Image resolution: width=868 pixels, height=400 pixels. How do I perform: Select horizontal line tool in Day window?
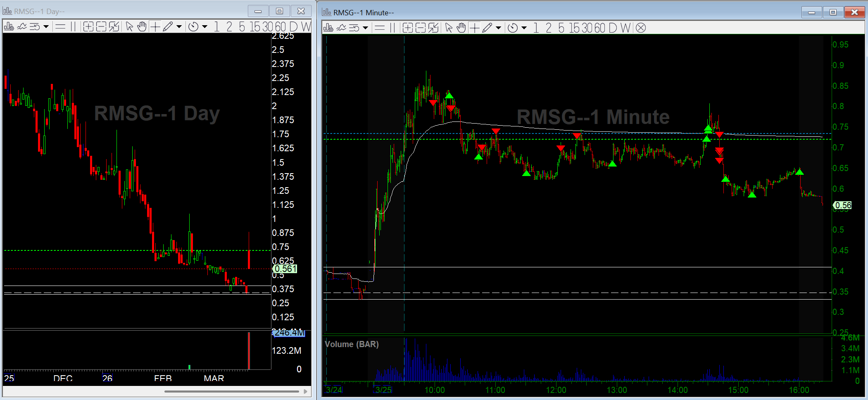coord(60,27)
